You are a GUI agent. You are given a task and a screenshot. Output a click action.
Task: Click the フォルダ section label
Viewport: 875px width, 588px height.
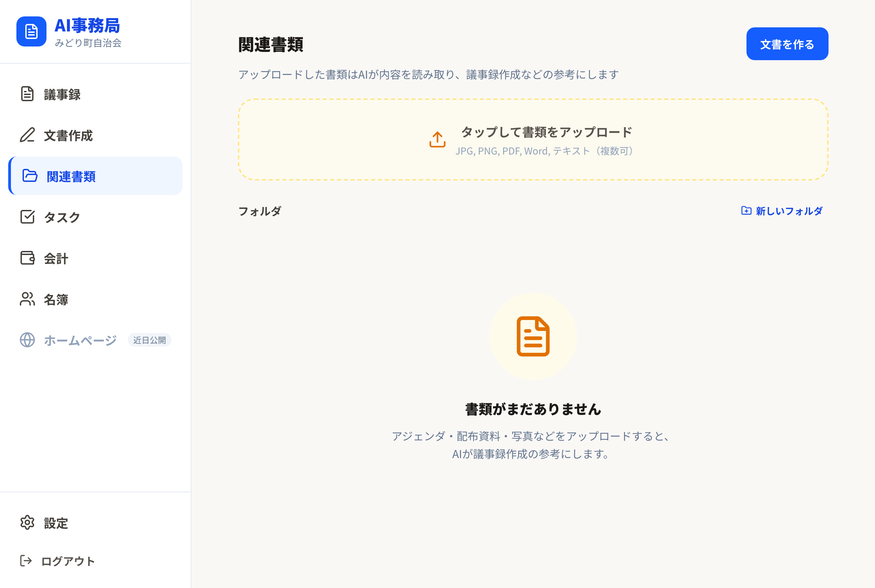260,211
